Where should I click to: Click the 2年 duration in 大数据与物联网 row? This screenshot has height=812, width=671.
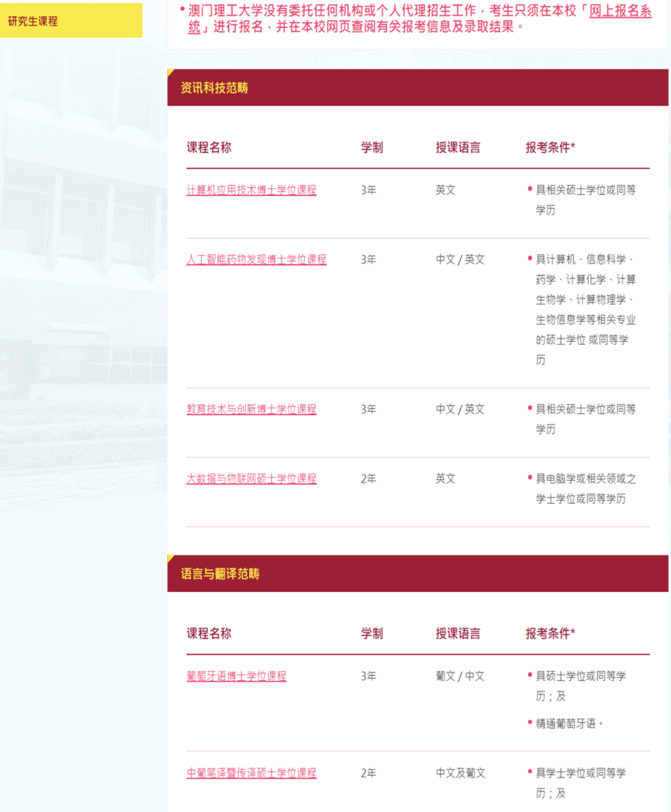pos(369,479)
